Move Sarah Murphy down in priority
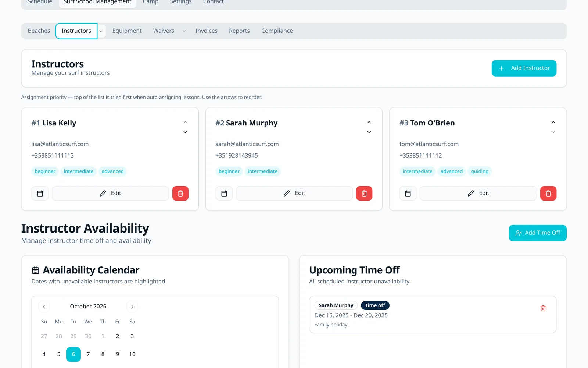The image size is (588, 368). tap(369, 132)
